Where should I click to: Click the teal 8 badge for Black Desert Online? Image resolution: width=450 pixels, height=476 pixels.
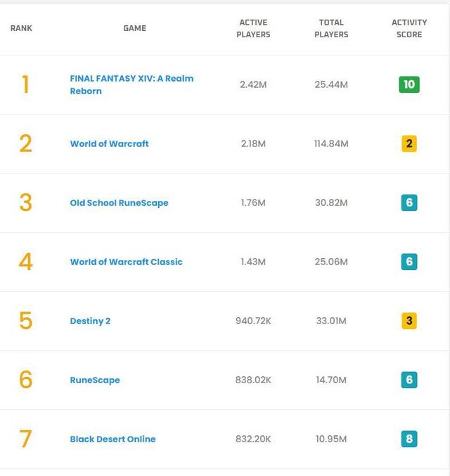(x=409, y=439)
